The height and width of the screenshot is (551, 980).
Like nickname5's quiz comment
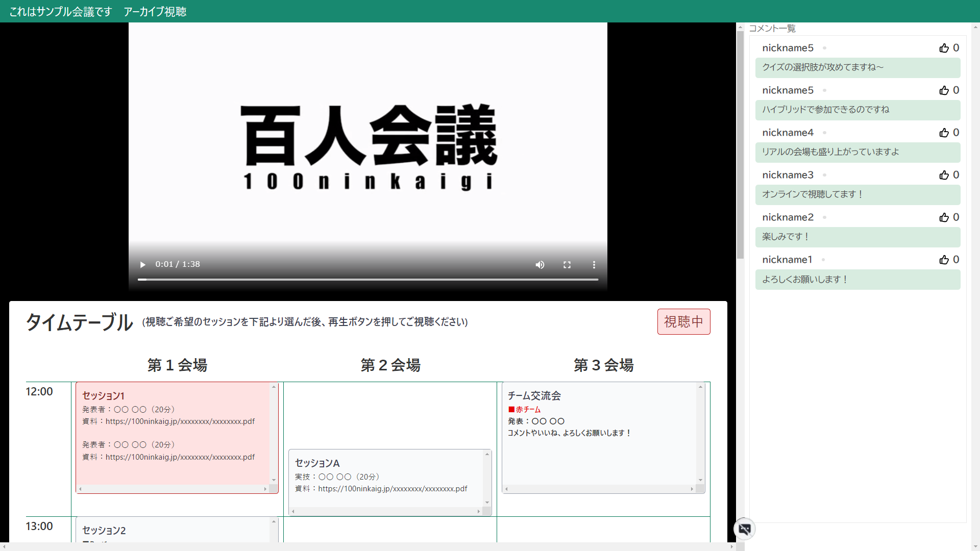coord(944,48)
